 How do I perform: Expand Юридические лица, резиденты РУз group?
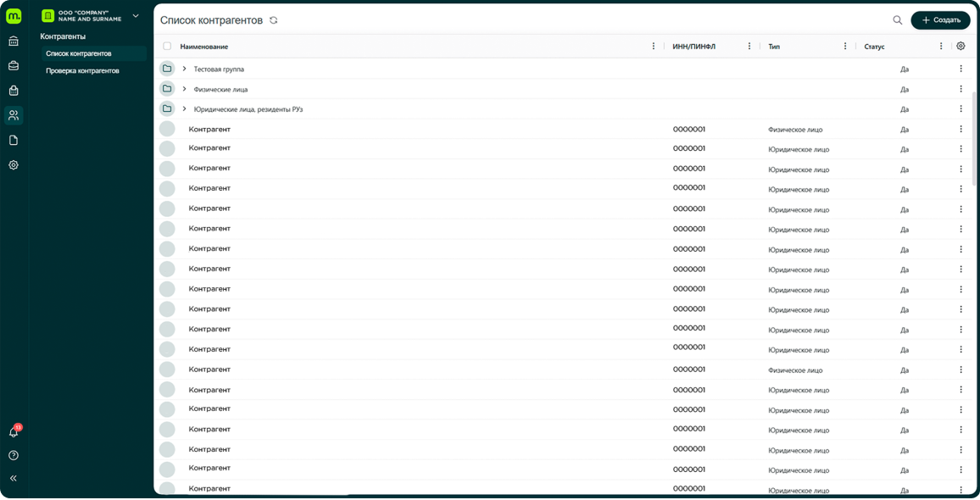point(185,109)
